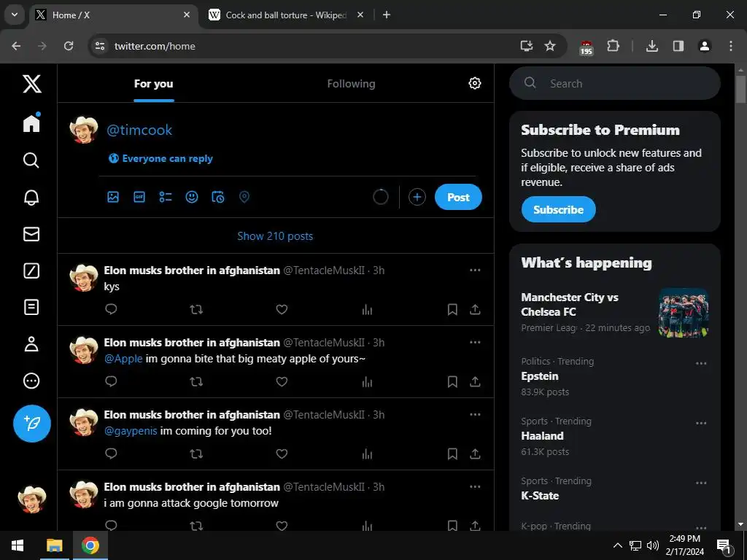This screenshot has width=747, height=560.
Task: Tag location icon in the composer
Action: pos(244,197)
